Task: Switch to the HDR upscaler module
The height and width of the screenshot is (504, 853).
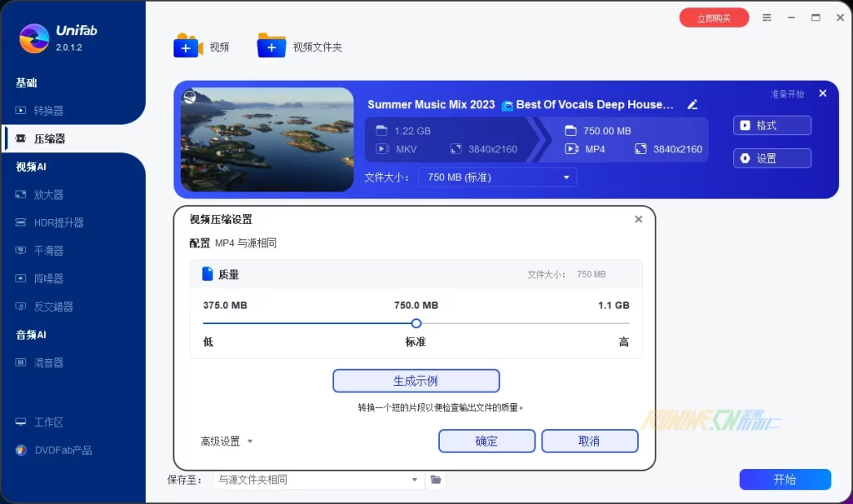Action: pyautogui.click(x=58, y=223)
